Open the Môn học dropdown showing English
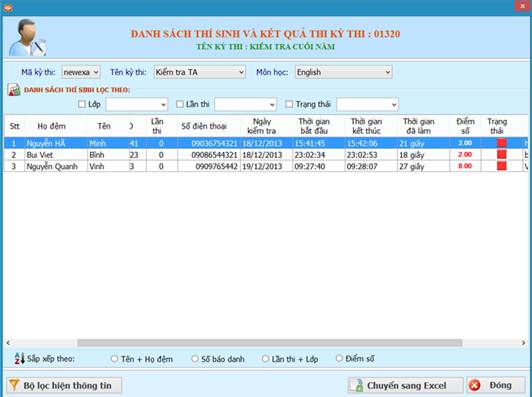Screen dimensions: 532x397 [343, 72]
